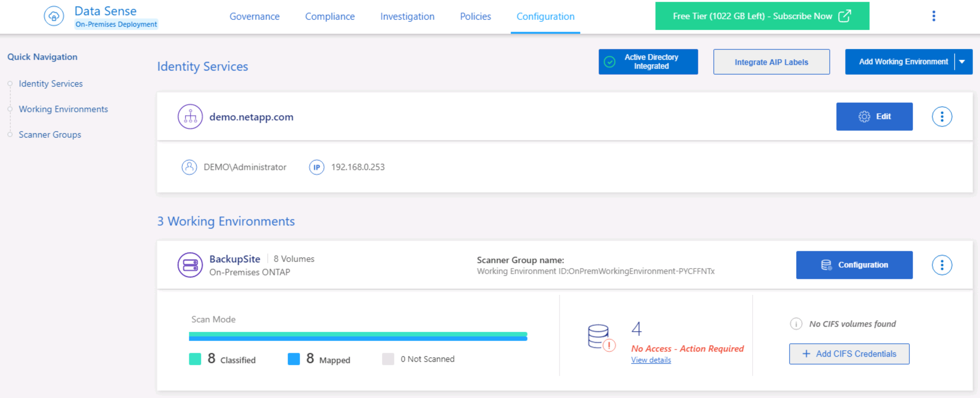Click the No Access - Action Required message
Viewport: 980px width, 398px height.
click(687, 348)
